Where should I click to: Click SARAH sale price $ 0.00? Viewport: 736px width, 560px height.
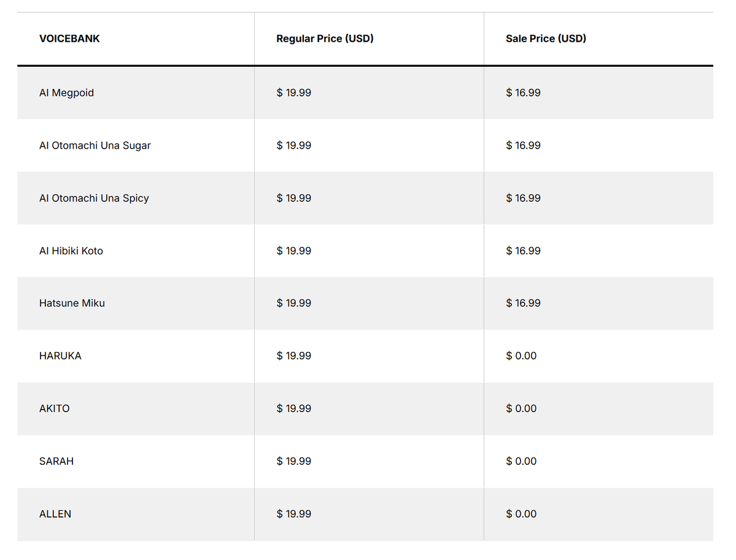[521, 461]
